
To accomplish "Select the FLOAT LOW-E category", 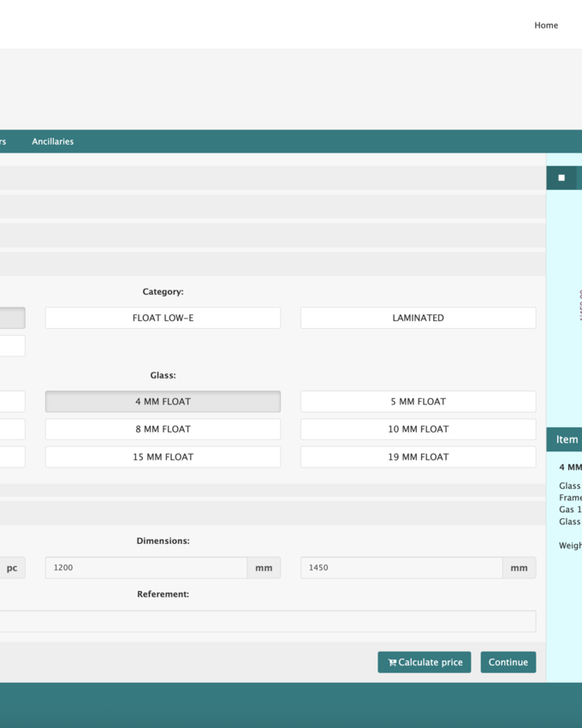I will coord(163,318).
